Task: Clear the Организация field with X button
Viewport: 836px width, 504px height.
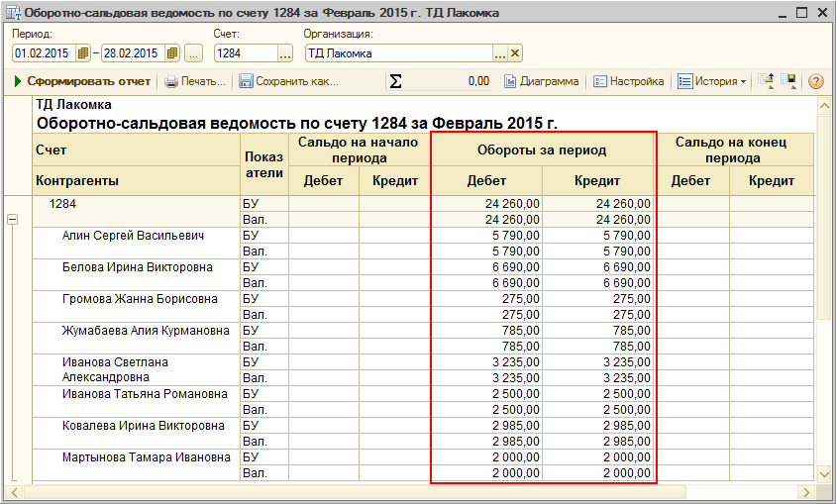Action: click(x=515, y=53)
